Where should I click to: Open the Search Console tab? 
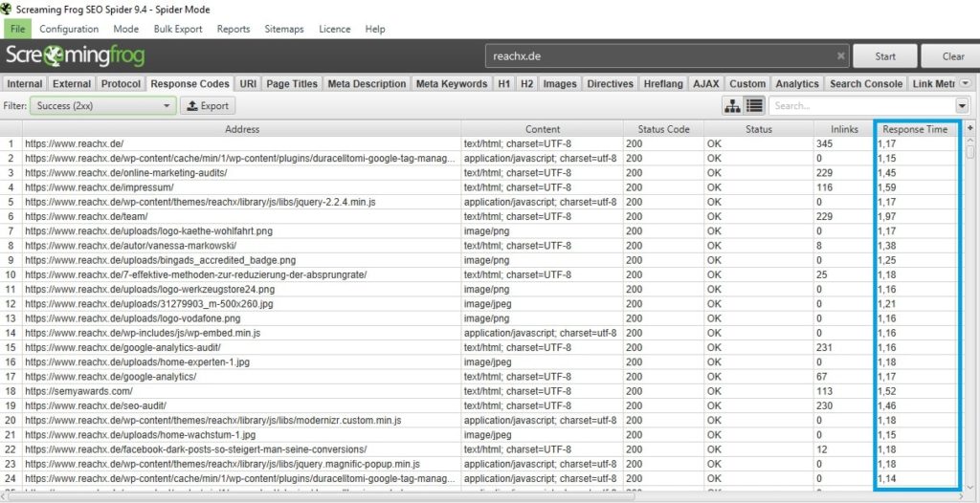coord(866,84)
